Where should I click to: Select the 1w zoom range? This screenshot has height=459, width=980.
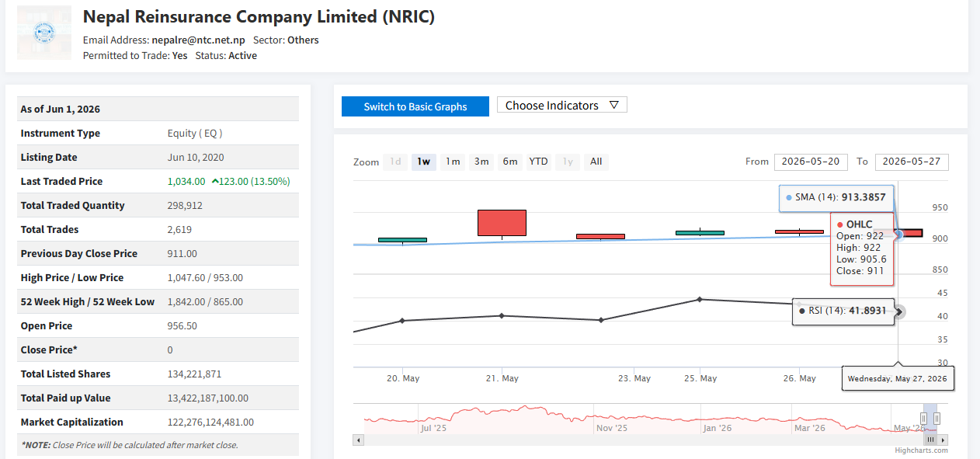tap(424, 162)
